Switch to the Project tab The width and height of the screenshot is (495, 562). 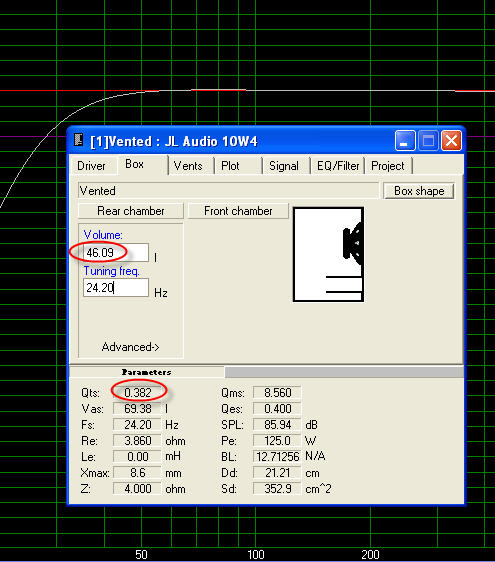[x=387, y=166]
